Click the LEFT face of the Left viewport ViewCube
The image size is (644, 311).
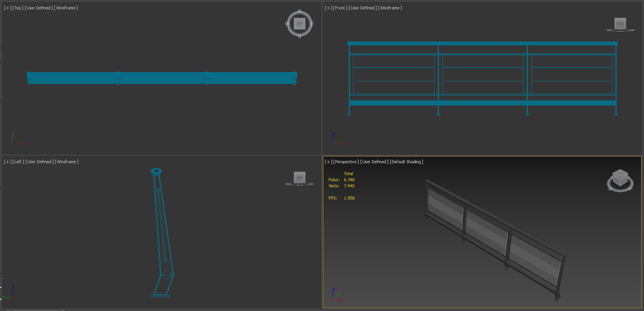click(300, 177)
